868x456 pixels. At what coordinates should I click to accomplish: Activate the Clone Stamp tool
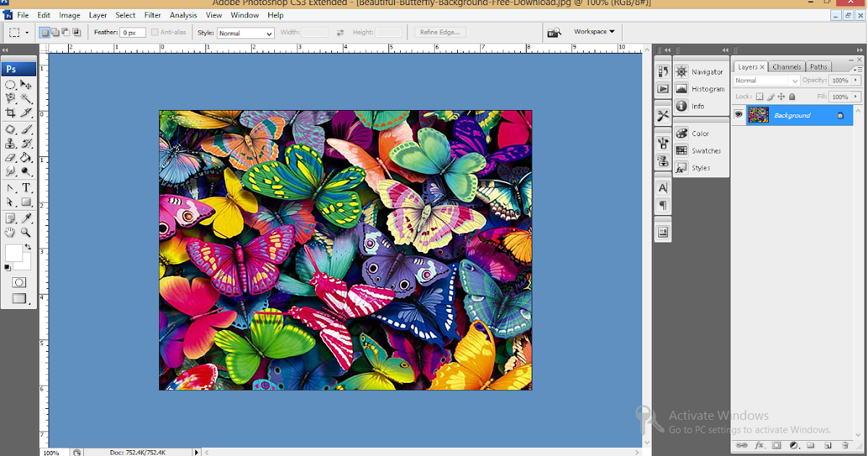point(9,143)
